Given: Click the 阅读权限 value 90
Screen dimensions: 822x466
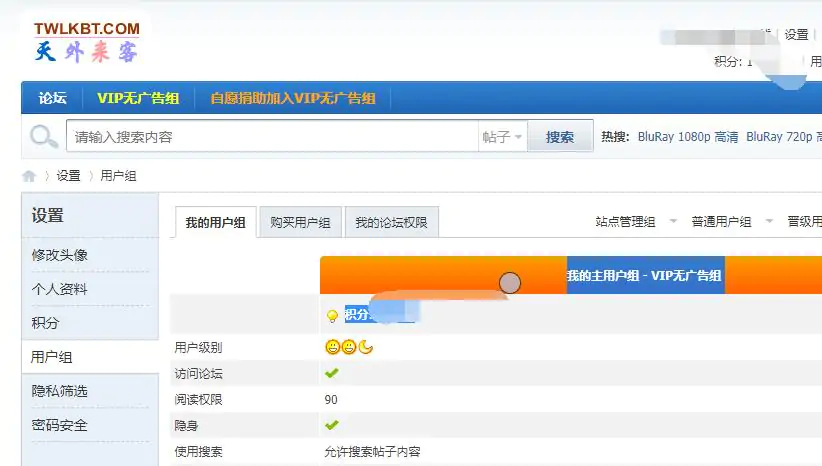Looking at the screenshot, I should pyautogui.click(x=331, y=399).
